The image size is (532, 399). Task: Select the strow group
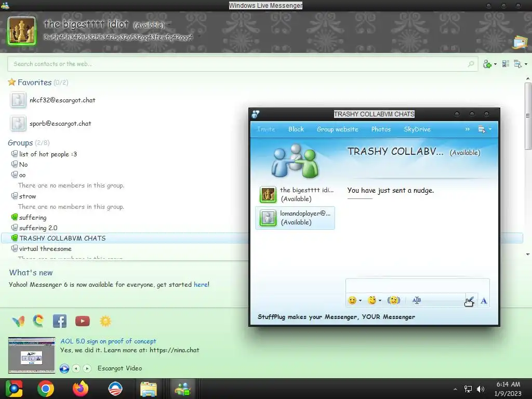[28, 196]
